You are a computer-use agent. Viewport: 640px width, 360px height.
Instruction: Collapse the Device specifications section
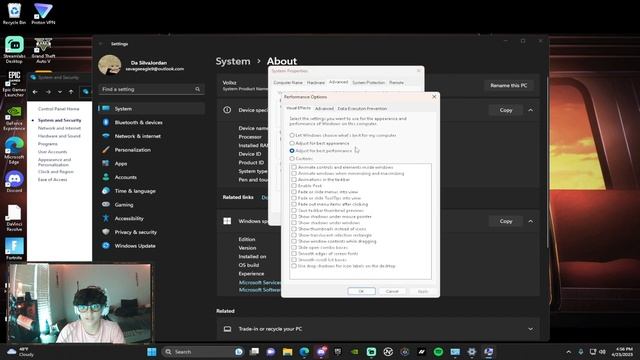point(531,110)
